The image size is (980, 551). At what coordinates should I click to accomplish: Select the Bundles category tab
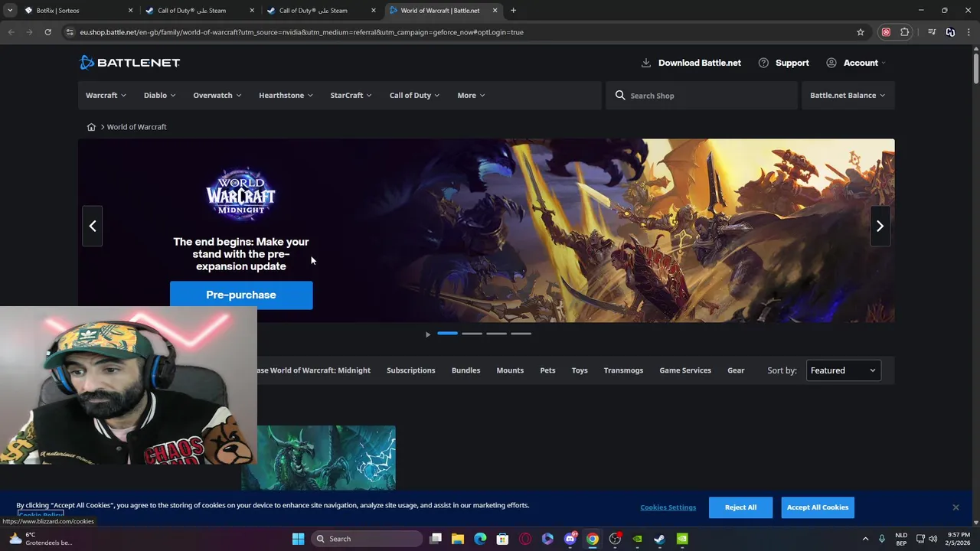point(465,370)
